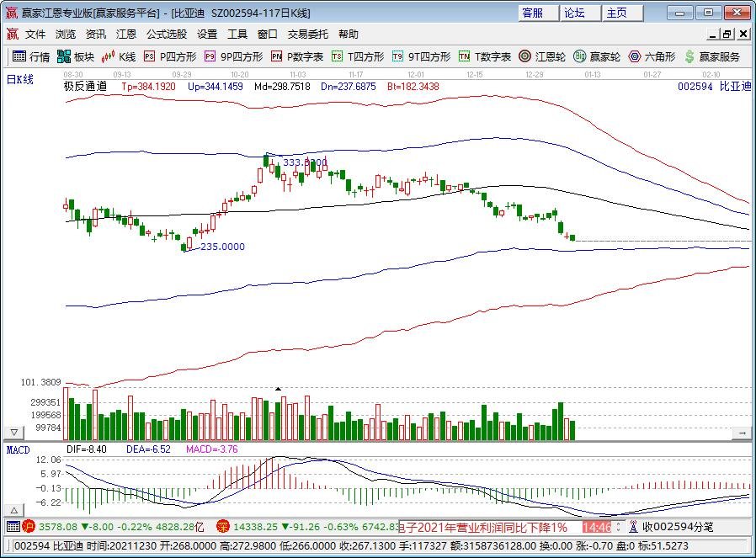Viewport: 756px width, 558px height.
Task: Open the 赢家轮 wheel tool
Action: coord(597,57)
